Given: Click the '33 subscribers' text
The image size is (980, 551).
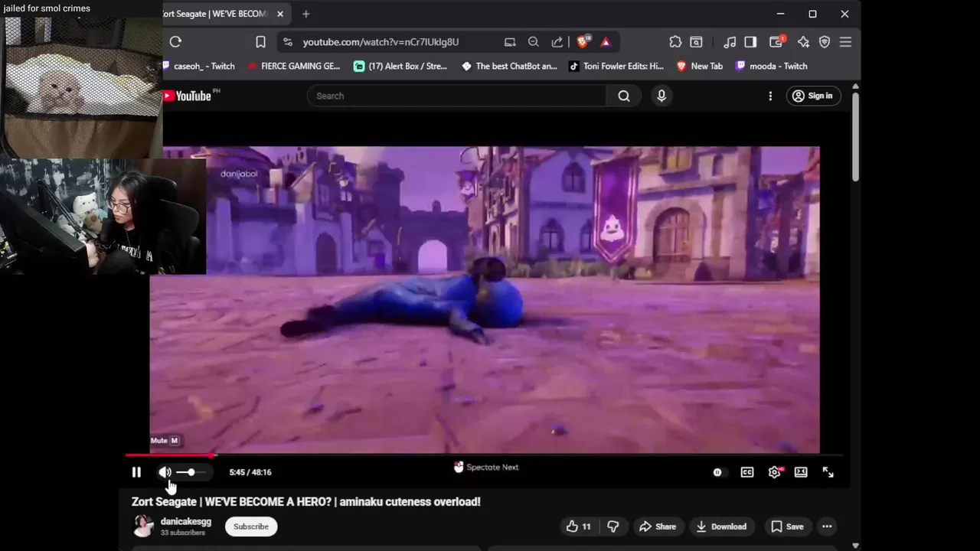Looking at the screenshot, I should tap(183, 533).
